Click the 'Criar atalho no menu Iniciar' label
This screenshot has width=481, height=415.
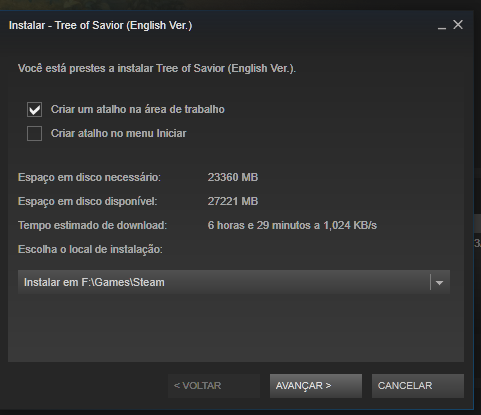click(118, 133)
